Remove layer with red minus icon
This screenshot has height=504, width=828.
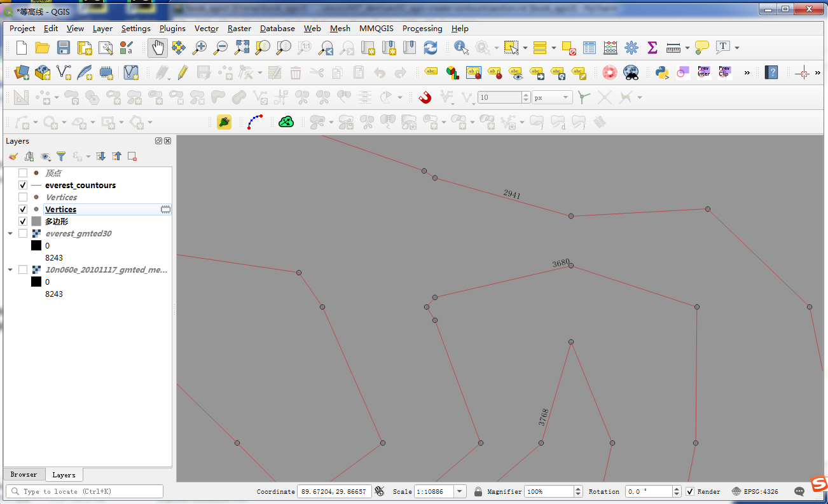click(132, 156)
